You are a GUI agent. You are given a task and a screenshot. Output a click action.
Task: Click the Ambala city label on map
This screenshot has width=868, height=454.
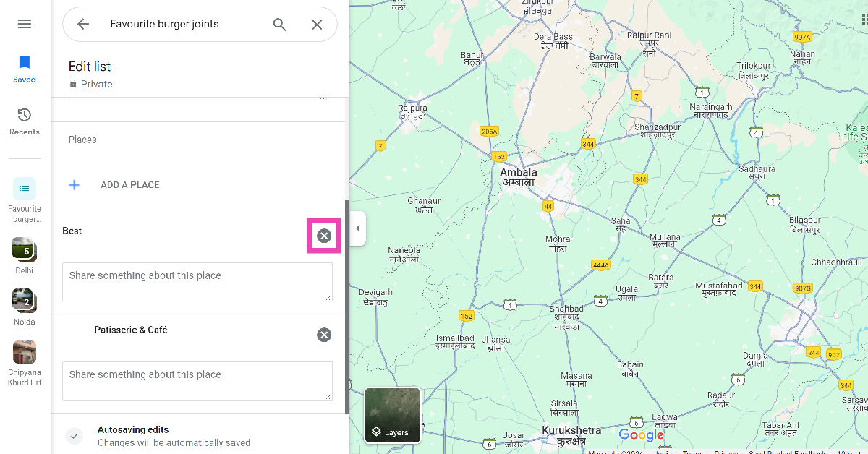click(x=519, y=173)
